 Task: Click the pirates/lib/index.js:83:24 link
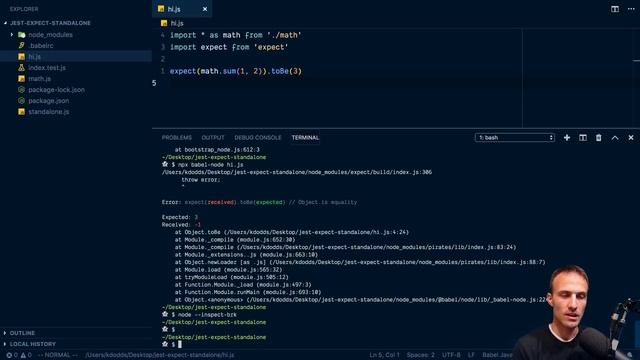[376, 247]
